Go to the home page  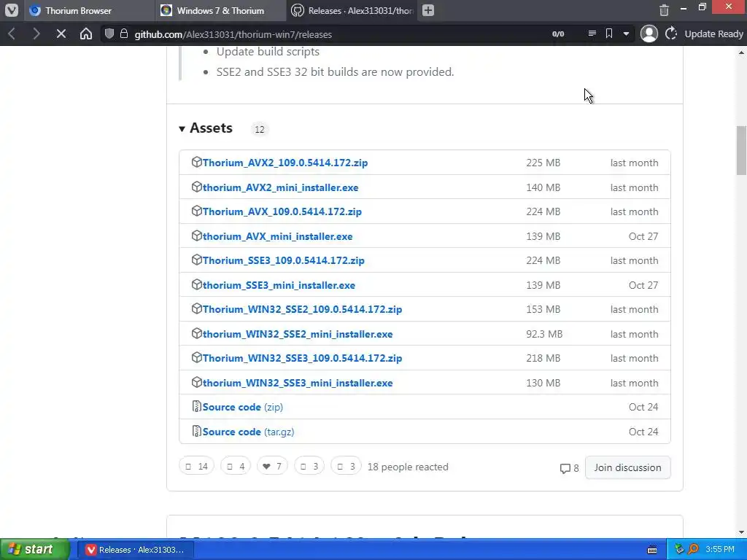(x=86, y=34)
